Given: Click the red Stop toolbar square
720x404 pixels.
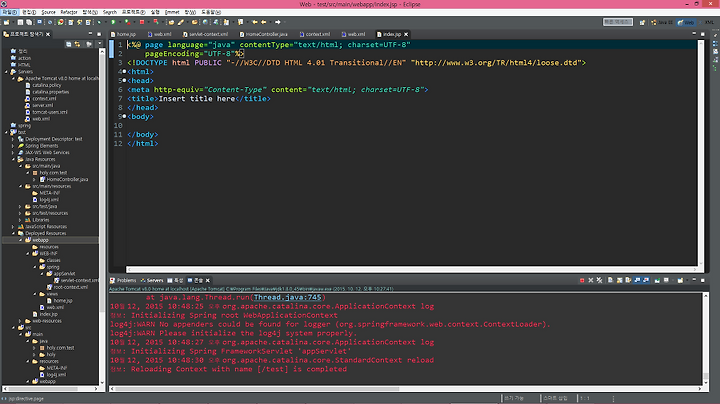Looking at the screenshot, I should click(x=142, y=22).
